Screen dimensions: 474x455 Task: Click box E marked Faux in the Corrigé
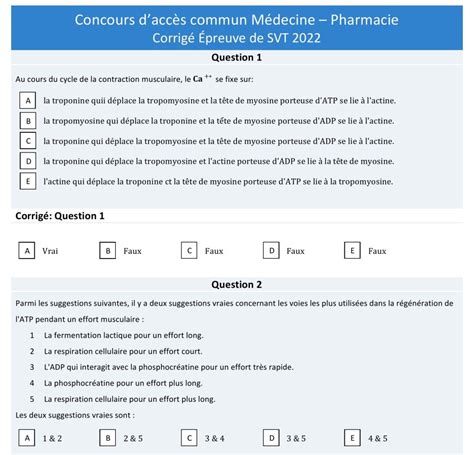click(x=352, y=251)
